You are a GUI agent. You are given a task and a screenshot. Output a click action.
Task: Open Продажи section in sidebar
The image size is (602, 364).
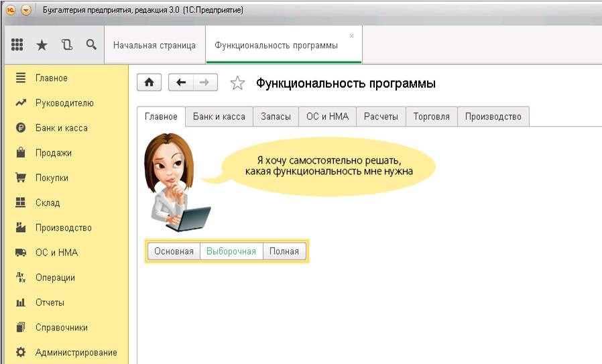click(53, 153)
